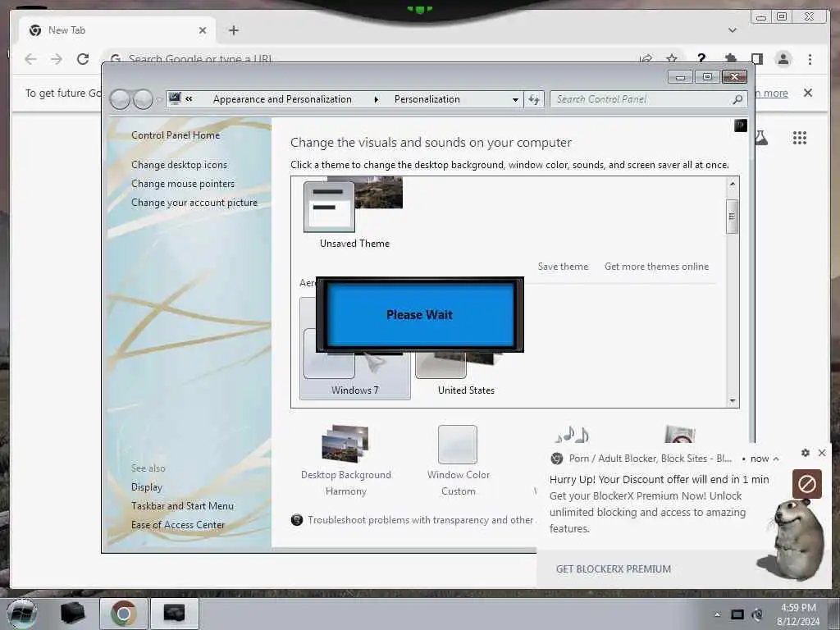Open the Control Panel help icon

point(741,126)
